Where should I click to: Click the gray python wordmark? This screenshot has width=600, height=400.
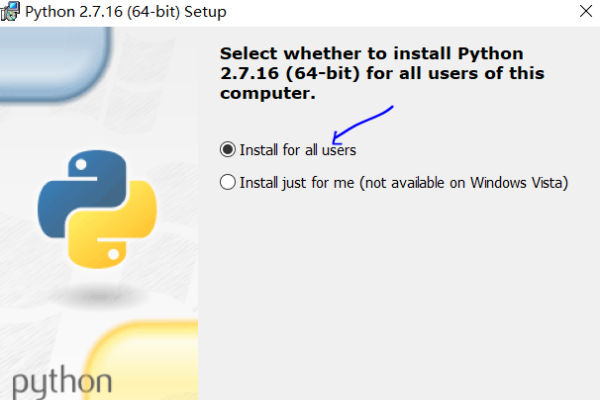[62, 382]
